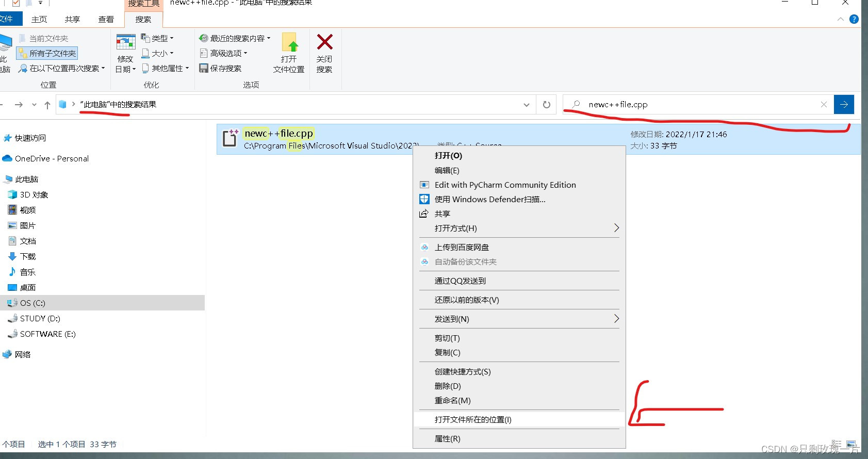This screenshot has width=868, height=459.
Task: Click the refresh button by address bar
Action: 547,105
